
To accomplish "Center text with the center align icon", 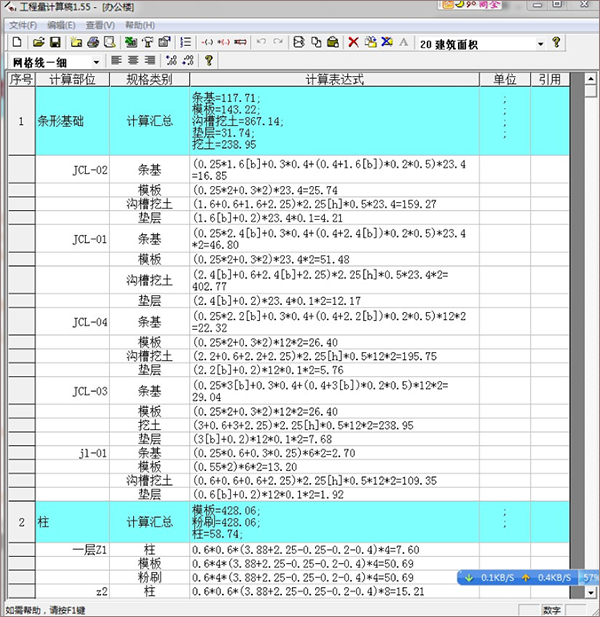I will pos(133,60).
